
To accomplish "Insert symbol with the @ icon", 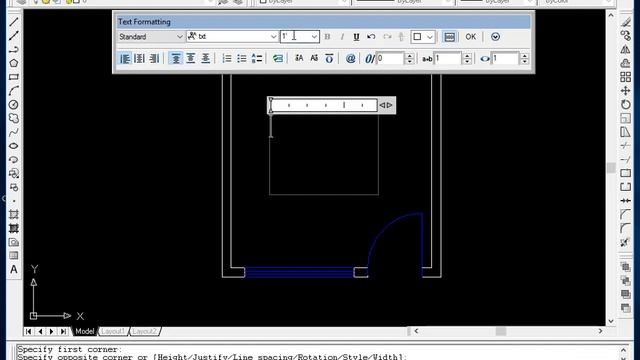I will click(x=350, y=58).
